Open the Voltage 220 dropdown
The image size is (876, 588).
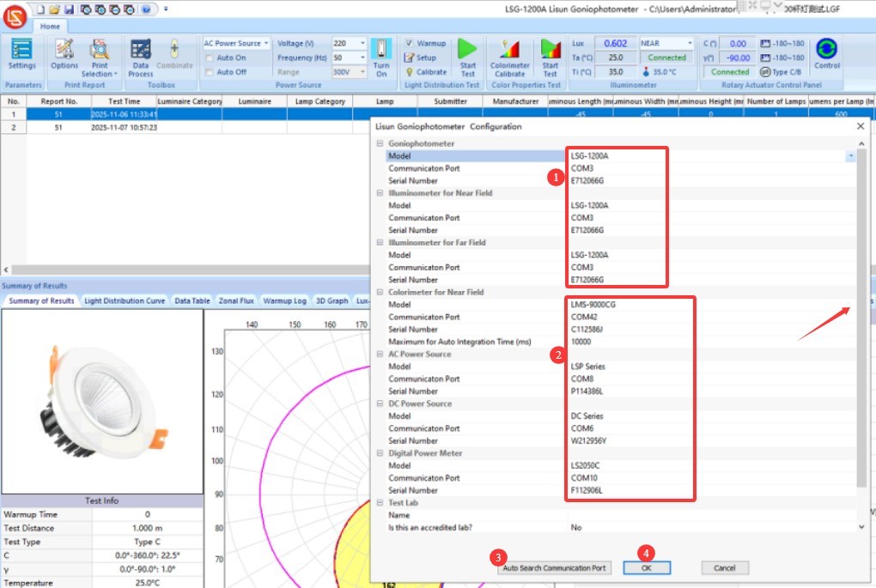click(362, 43)
